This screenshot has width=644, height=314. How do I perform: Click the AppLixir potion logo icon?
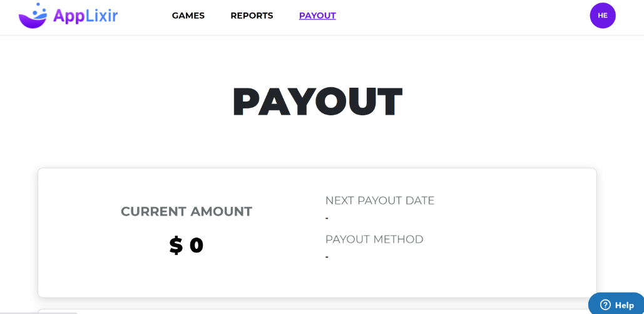tap(33, 16)
